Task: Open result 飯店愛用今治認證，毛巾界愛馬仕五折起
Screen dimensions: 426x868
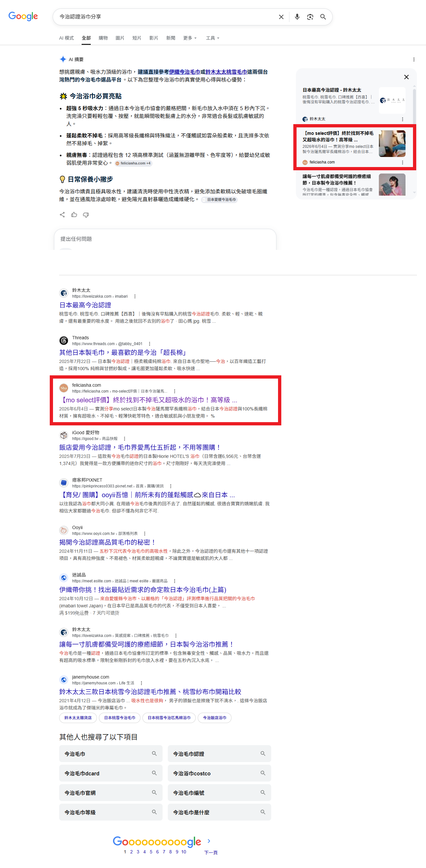Action: [140, 447]
